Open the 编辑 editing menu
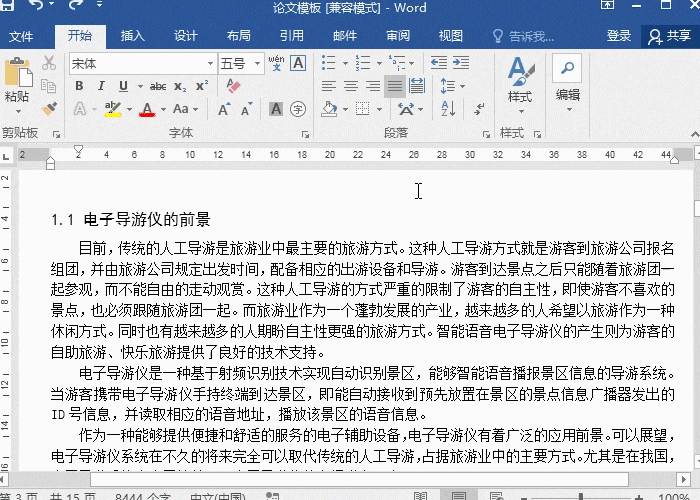 click(567, 84)
